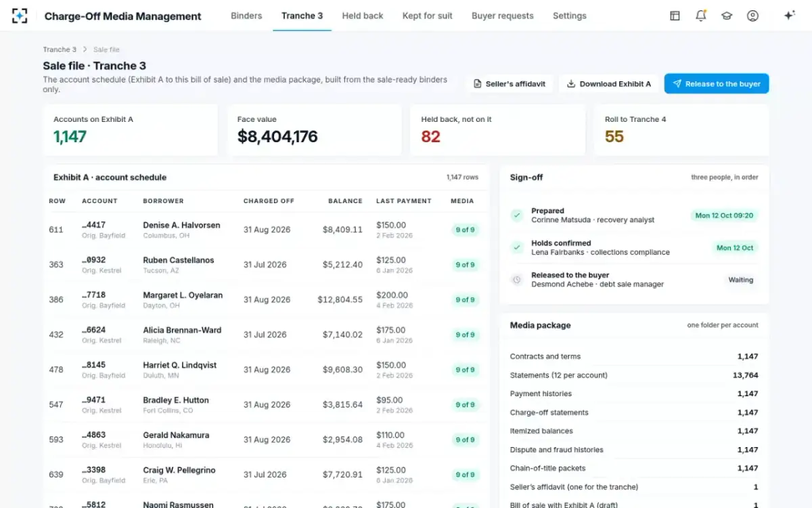
Task: Click balance $12,804.55
Action: click(x=340, y=299)
